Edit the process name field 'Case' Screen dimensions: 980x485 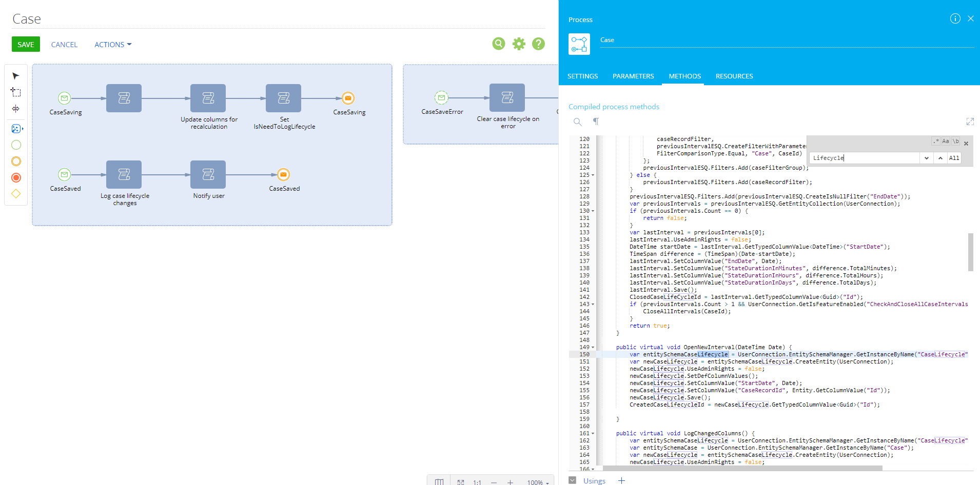point(787,40)
